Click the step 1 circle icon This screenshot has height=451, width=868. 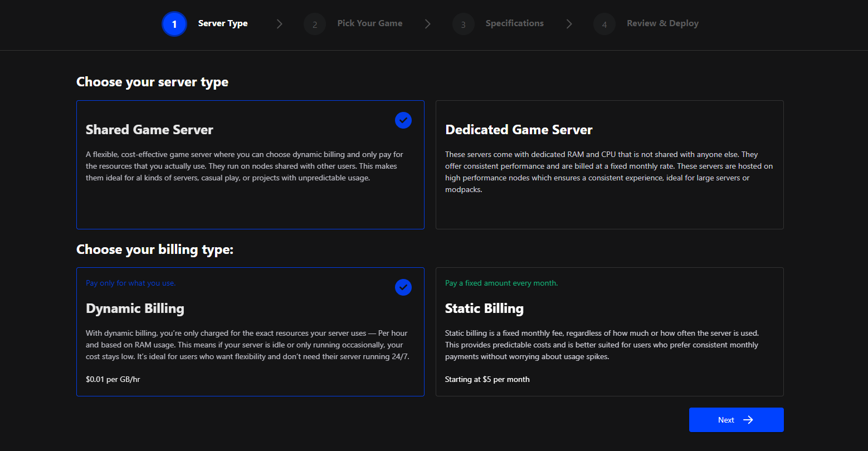pos(174,24)
